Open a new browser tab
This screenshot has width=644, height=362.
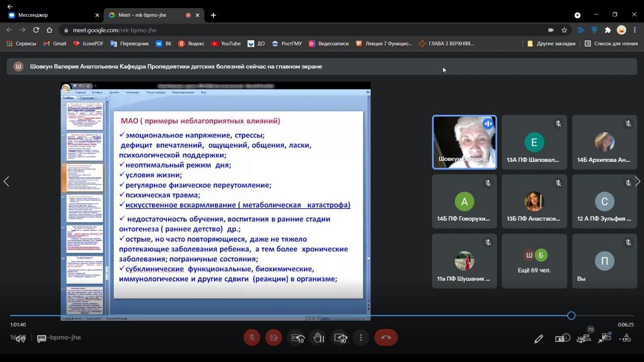pyautogui.click(x=213, y=15)
